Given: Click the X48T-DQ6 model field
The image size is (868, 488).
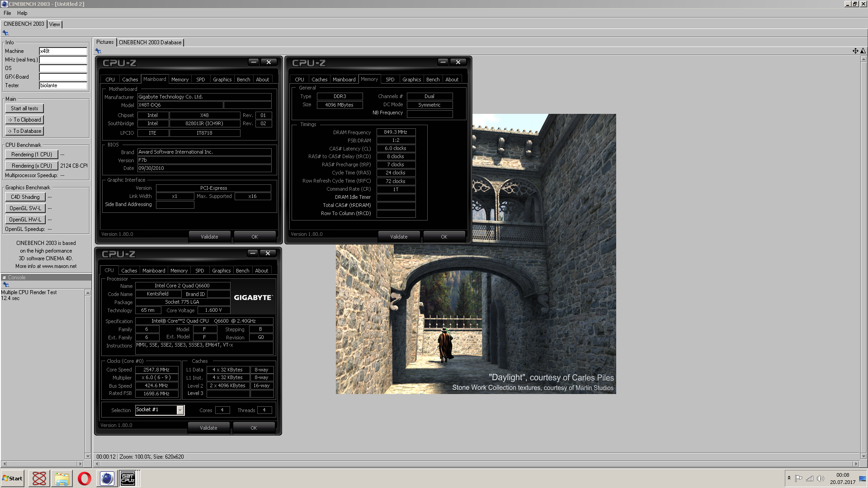Looking at the screenshot, I should click(x=180, y=105).
